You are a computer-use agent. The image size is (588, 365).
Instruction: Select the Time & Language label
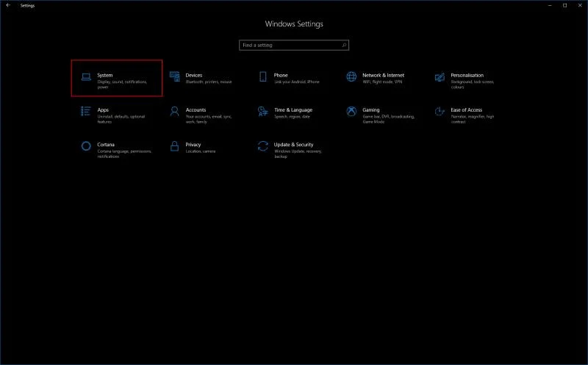[x=293, y=110]
